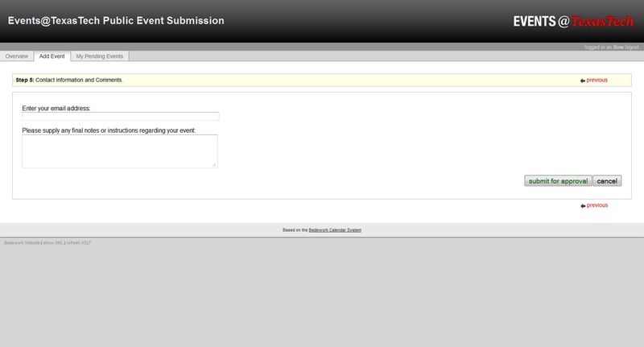
Task: Click the bottom previous arrow icon
Action: point(583,206)
